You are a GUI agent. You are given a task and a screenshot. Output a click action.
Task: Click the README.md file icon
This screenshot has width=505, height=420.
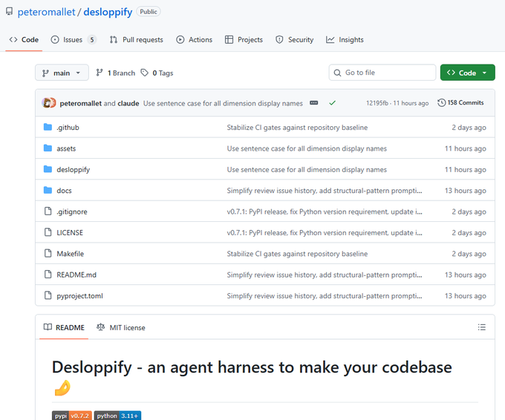pos(48,275)
